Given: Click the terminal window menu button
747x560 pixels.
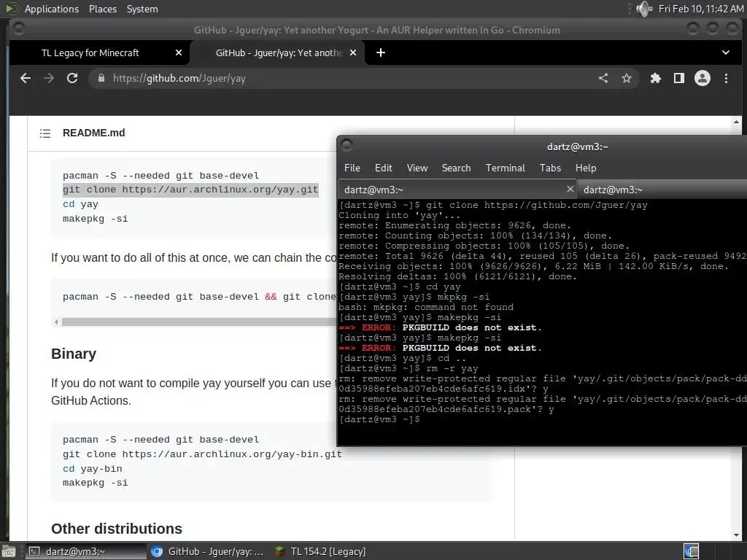Looking at the screenshot, I should coord(347,146).
